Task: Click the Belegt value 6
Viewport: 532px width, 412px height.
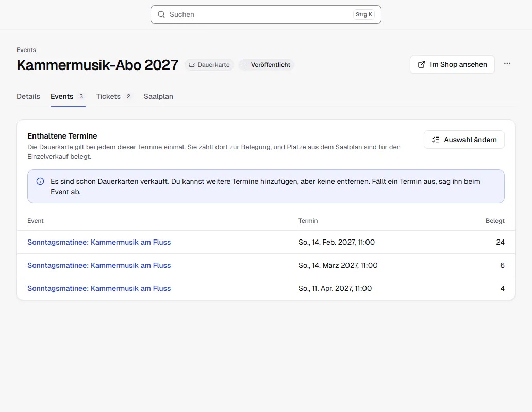Action: pyautogui.click(x=502, y=265)
